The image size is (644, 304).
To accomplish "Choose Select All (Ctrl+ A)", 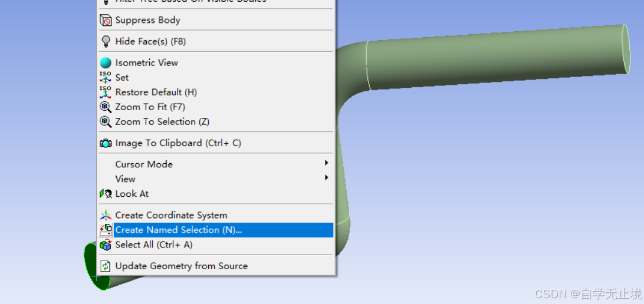I will (216, 245).
